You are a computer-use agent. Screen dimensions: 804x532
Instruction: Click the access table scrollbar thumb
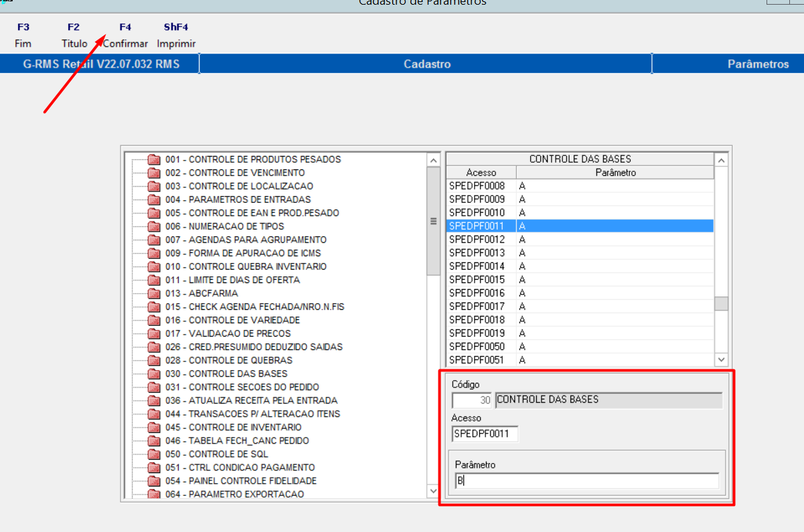coord(721,304)
